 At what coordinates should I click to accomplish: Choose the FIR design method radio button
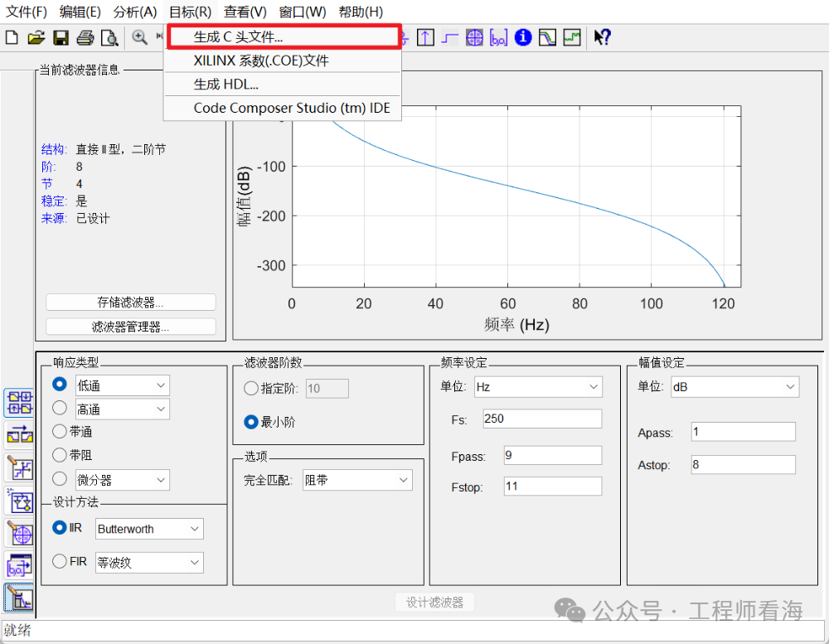point(60,561)
